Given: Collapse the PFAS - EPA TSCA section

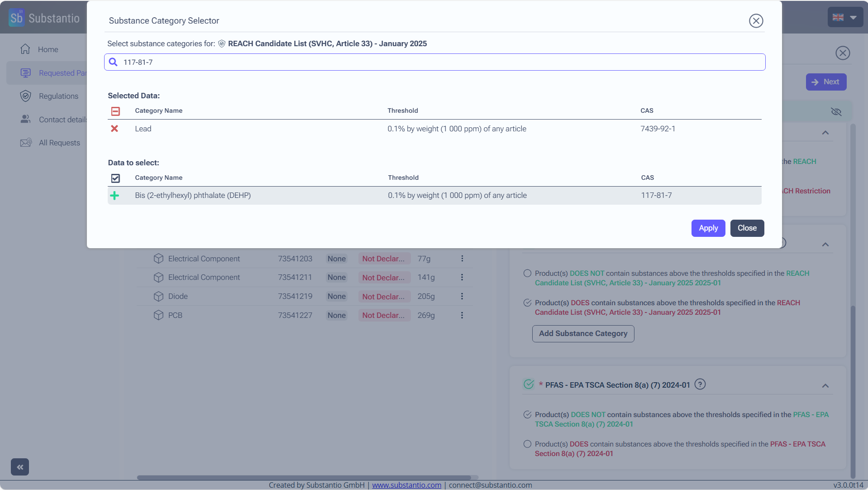Looking at the screenshot, I should 825,386.
